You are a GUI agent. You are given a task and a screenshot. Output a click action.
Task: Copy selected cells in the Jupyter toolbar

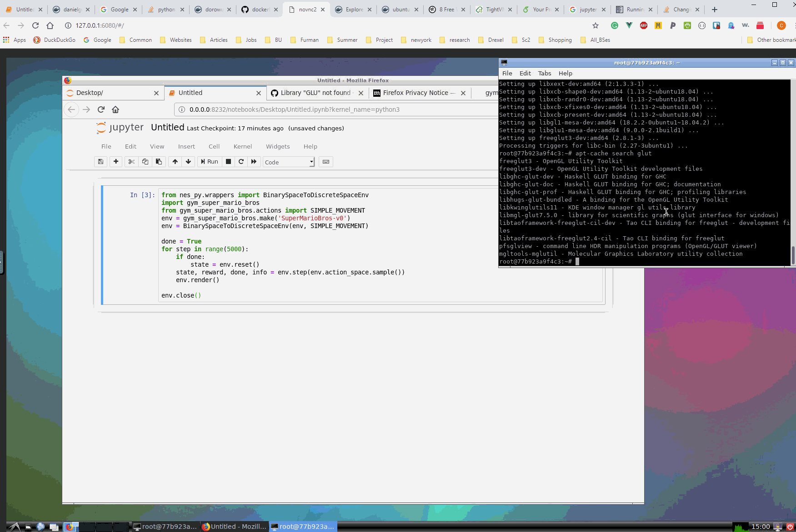pos(145,162)
